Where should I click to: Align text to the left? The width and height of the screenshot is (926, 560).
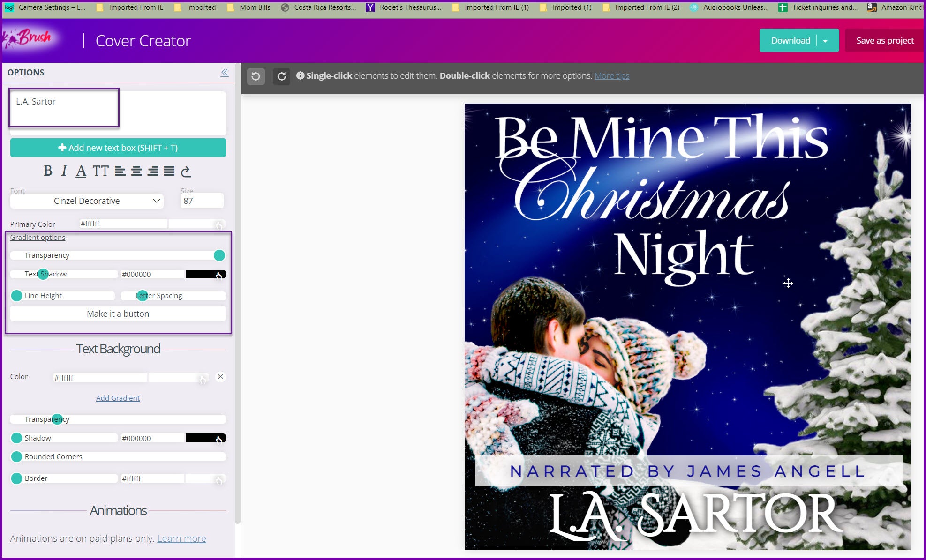[x=120, y=171]
